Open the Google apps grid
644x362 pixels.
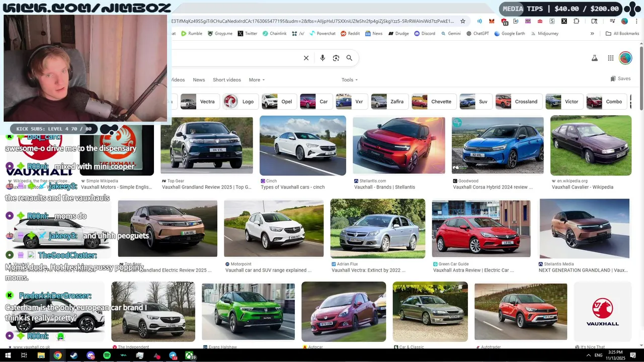(610, 58)
